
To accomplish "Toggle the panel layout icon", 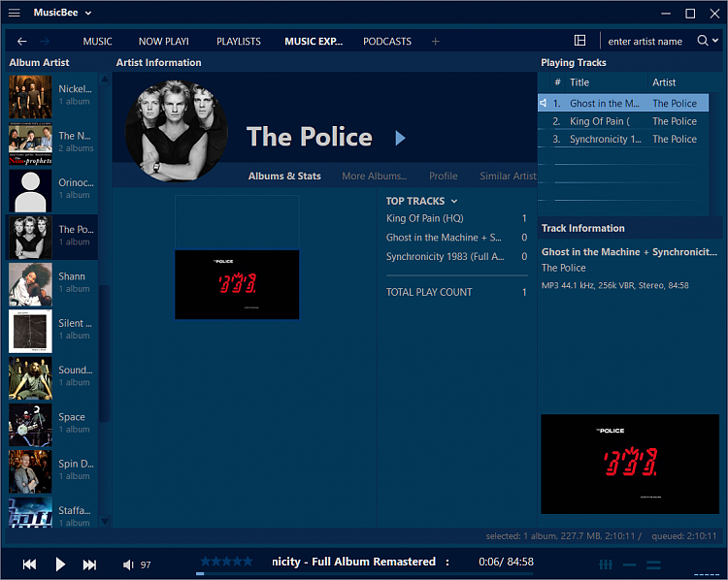I will 579,41.
